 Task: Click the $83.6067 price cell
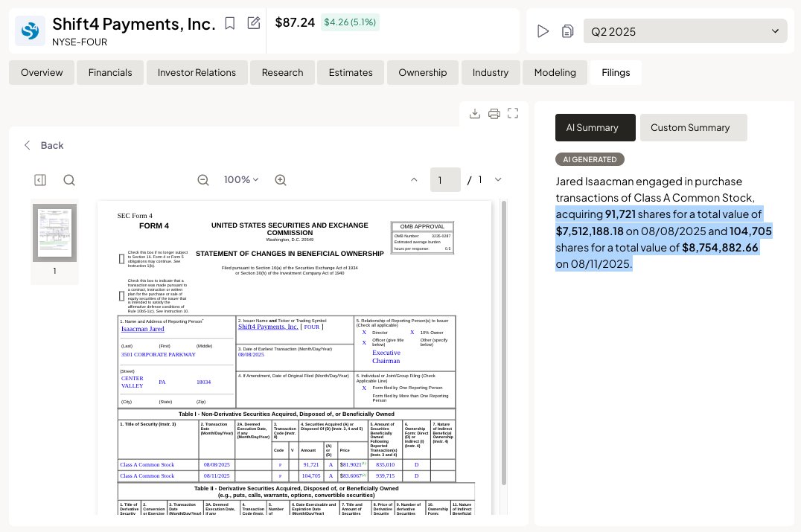click(x=352, y=476)
